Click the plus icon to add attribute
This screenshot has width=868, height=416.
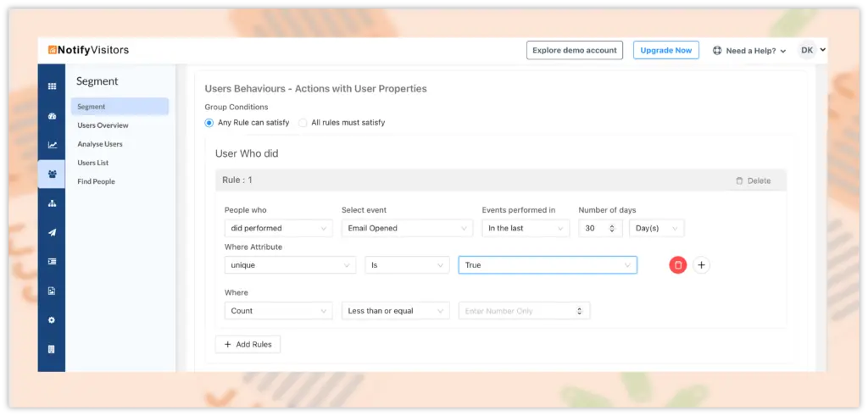[x=701, y=265]
